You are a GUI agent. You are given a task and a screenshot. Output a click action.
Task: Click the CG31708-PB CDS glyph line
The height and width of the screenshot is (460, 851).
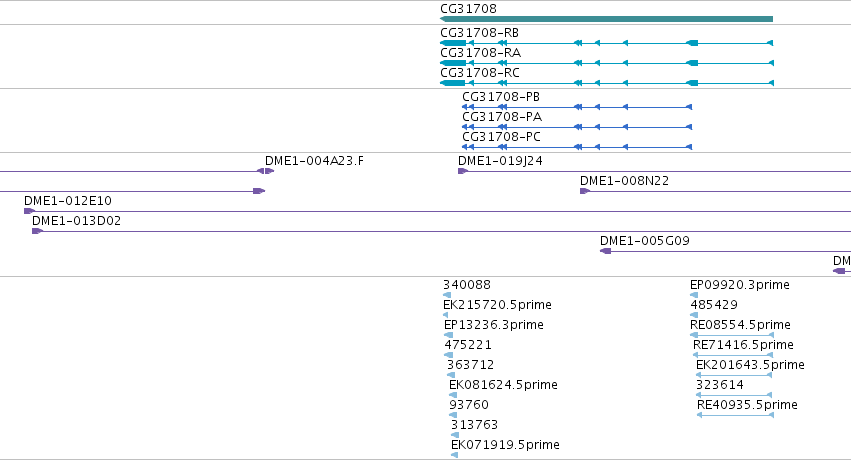577,107
